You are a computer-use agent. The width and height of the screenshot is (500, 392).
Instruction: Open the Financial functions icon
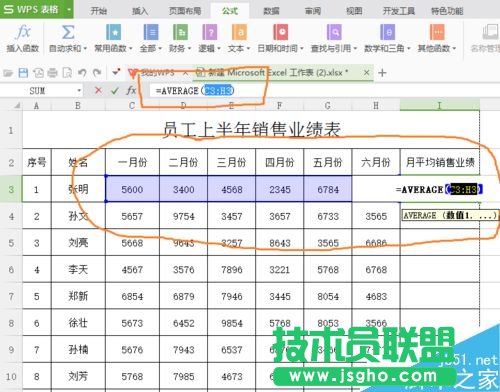(180, 32)
